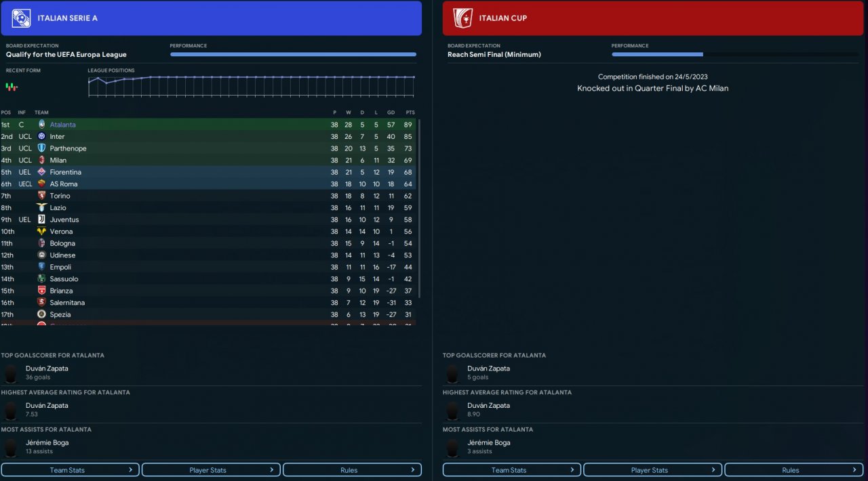Image resolution: width=868 pixels, height=481 pixels.
Task: Open Serie A Team Stats
Action: (x=71, y=470)
